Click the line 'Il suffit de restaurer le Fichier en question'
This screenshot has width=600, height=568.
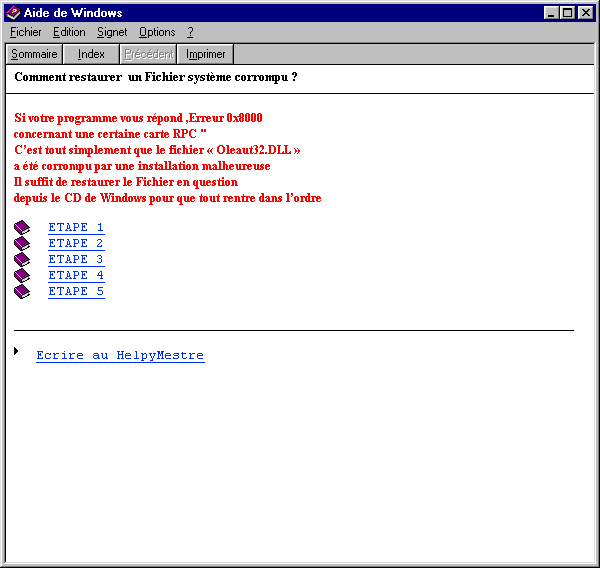coord(126,182)
